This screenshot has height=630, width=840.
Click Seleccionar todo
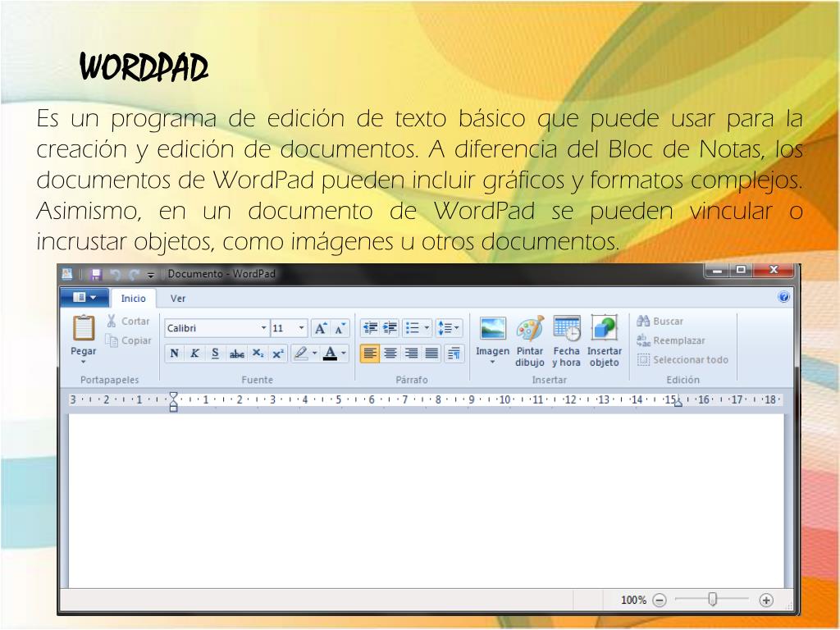pos(682,359)
